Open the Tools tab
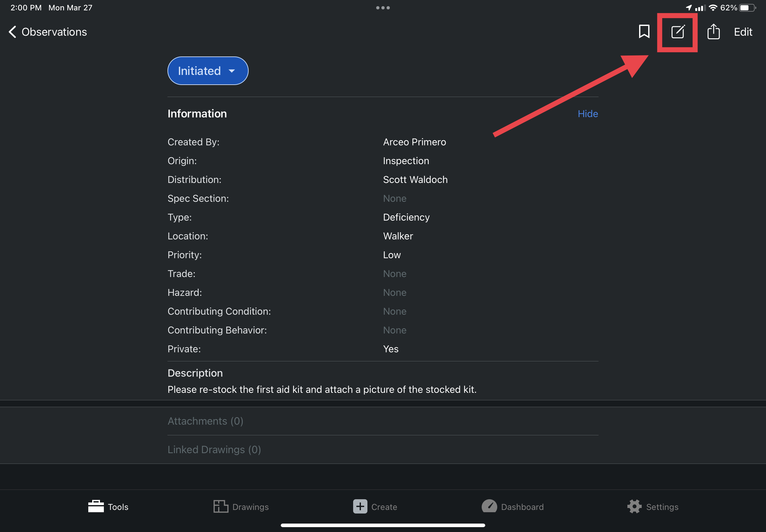The width and height of the screenshot is (766, 532). click(108, 507)
